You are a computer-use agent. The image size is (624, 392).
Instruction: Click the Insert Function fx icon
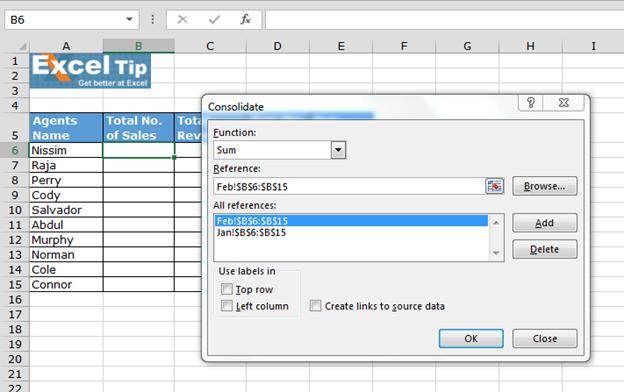click(246, 20)
